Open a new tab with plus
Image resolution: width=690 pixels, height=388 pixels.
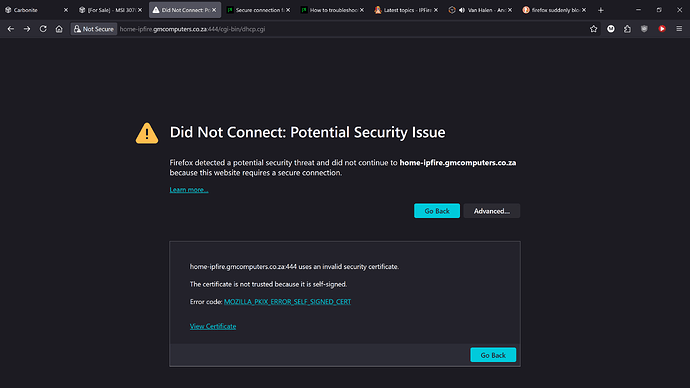click(x=601, y=10)
